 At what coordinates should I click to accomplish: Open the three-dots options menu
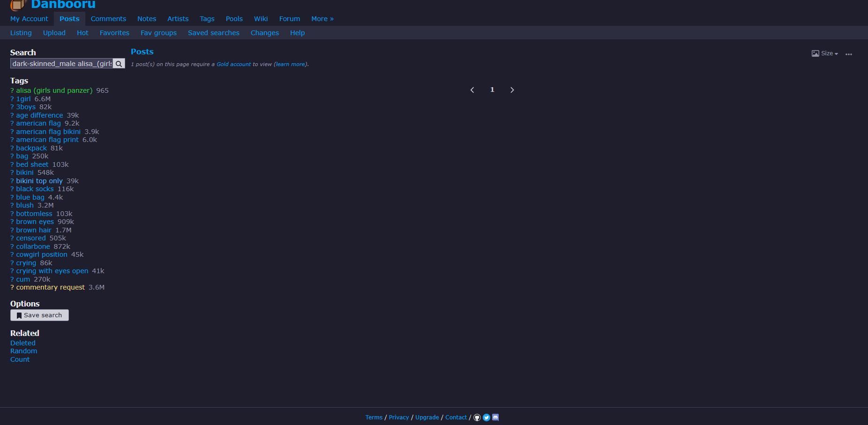point(849,54)
